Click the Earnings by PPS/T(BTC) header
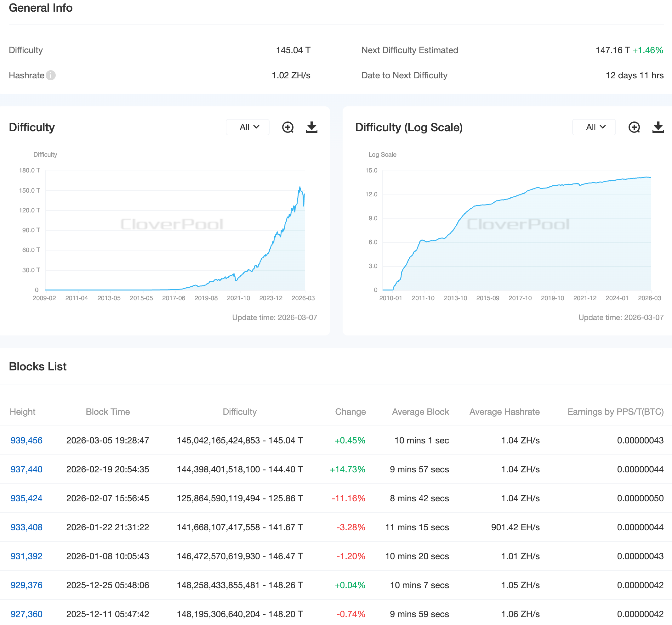The image size is (672, 625). [615, 412]
